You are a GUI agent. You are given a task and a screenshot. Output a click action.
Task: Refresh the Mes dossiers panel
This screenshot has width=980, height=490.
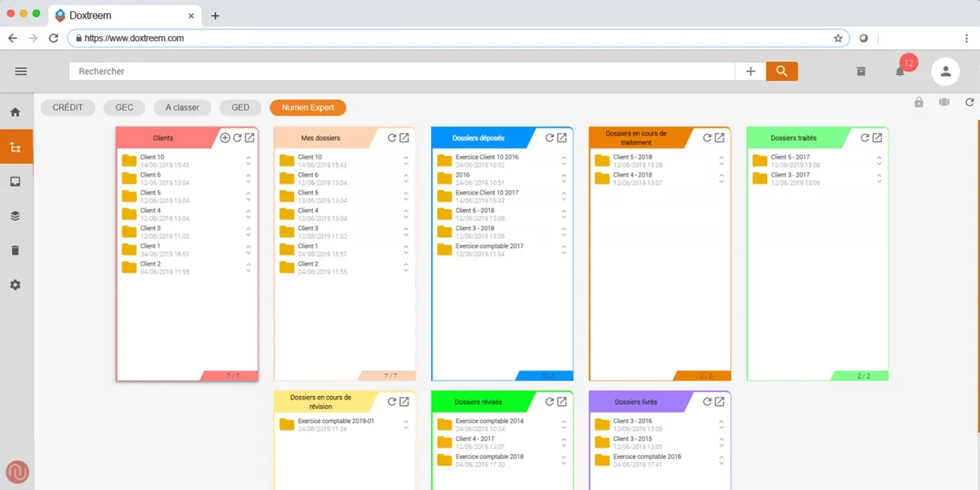coord(392,138)
